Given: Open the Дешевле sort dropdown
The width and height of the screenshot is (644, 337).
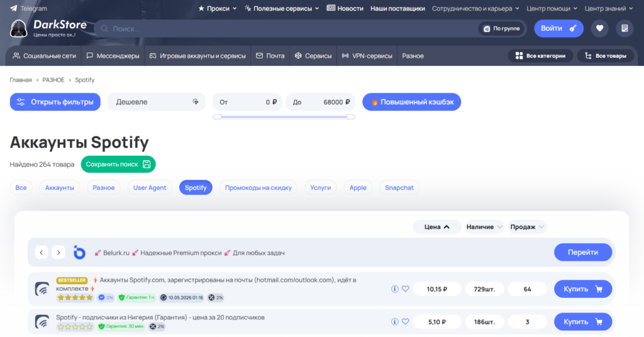Looking at the screenshot, I should coord(157,102).
